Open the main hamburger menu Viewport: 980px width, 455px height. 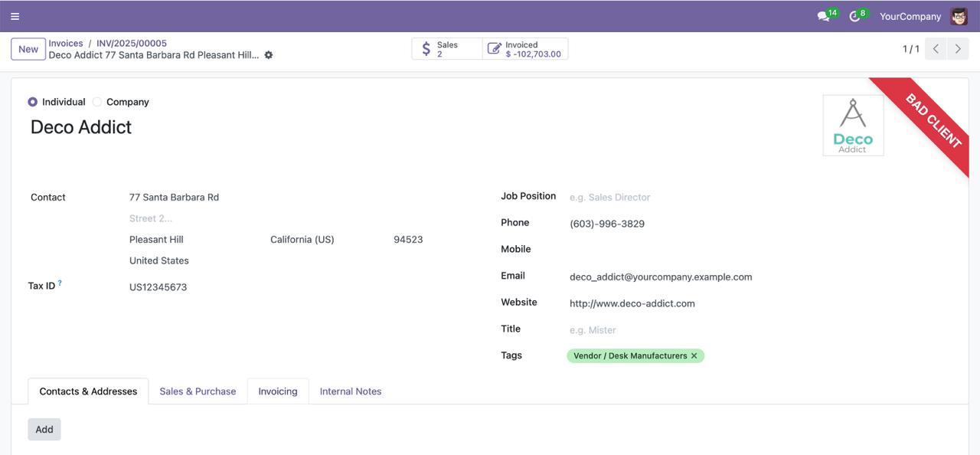coord(15,16)
